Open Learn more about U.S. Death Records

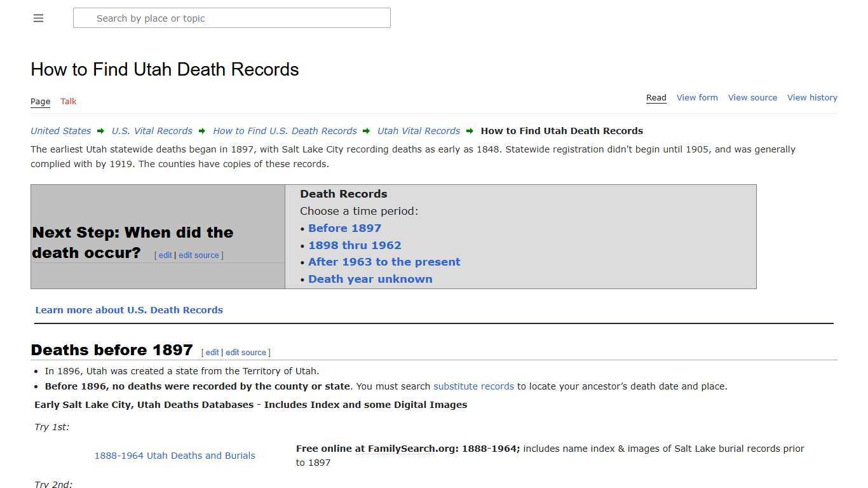pos(129,310)
